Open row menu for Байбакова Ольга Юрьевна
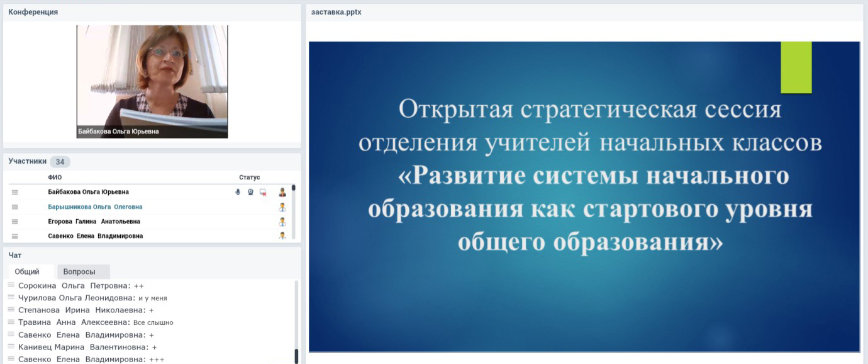Viewport: 868px width, 364px height. [x=15, y=192]
